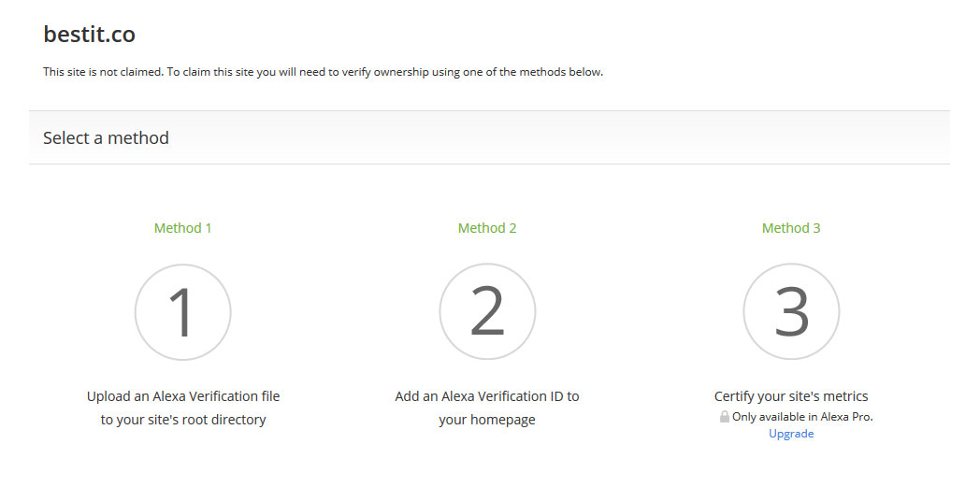Click empty area of Select a method bar
Viewport: 980px width, 487px height.
(x=563, y=137)
